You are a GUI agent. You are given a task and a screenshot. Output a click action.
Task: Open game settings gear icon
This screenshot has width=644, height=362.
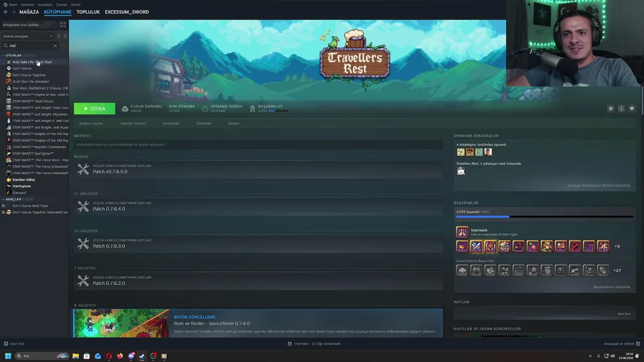coord(611,109)
